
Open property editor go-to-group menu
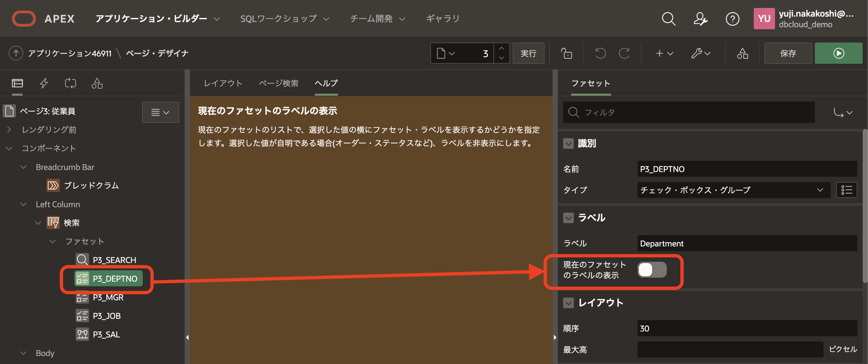tap(843, 112)
